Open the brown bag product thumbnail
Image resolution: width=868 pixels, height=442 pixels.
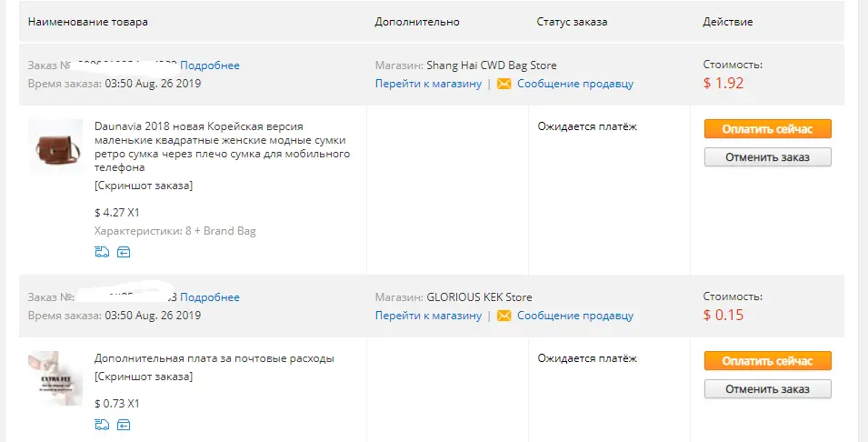pyautogui.click(x=55, y=146)
